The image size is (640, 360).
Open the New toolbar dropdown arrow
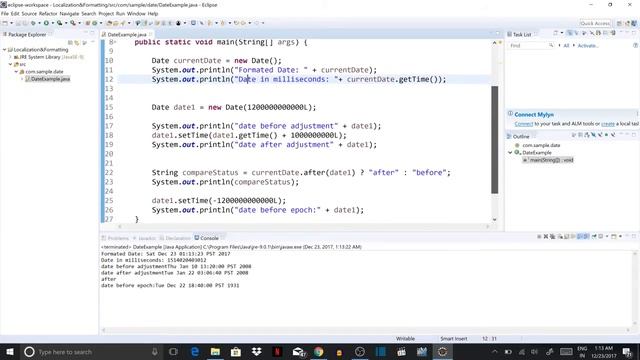tap(11, 23)
